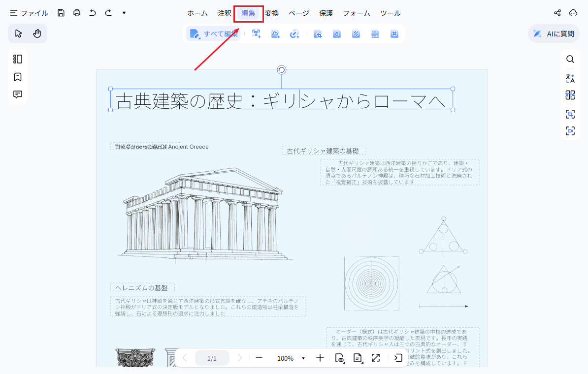Click the add text tool icon
The width and height of the screenshot is (588, 374).
point(257,34)
